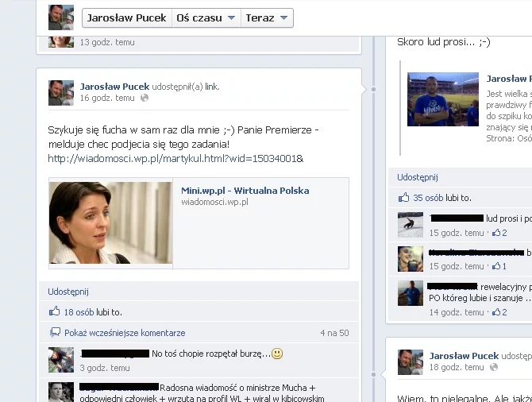
Task: Open the wiadomosci.wp.pl article URL in post
Action: [175, 158]
